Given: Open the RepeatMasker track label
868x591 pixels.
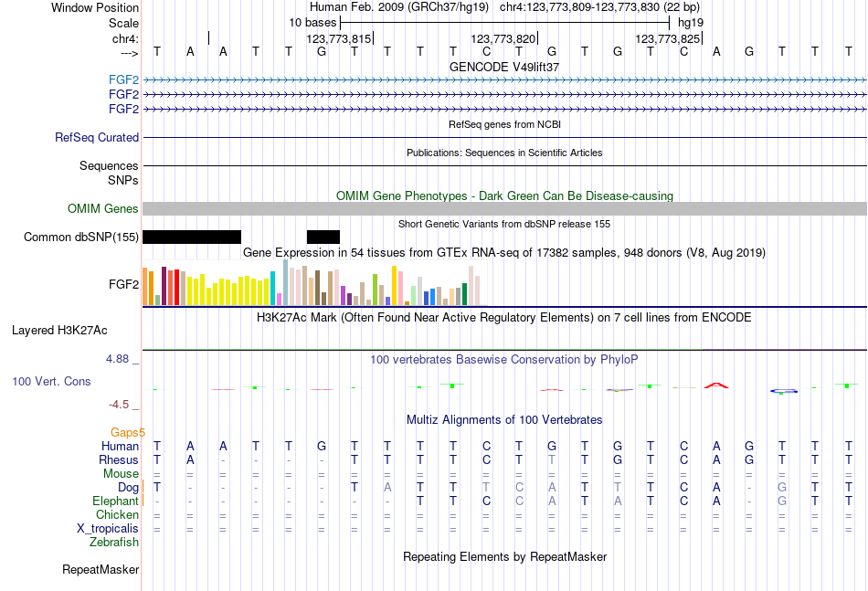Looking at the screenshot, I should click(x=101, y=569).
